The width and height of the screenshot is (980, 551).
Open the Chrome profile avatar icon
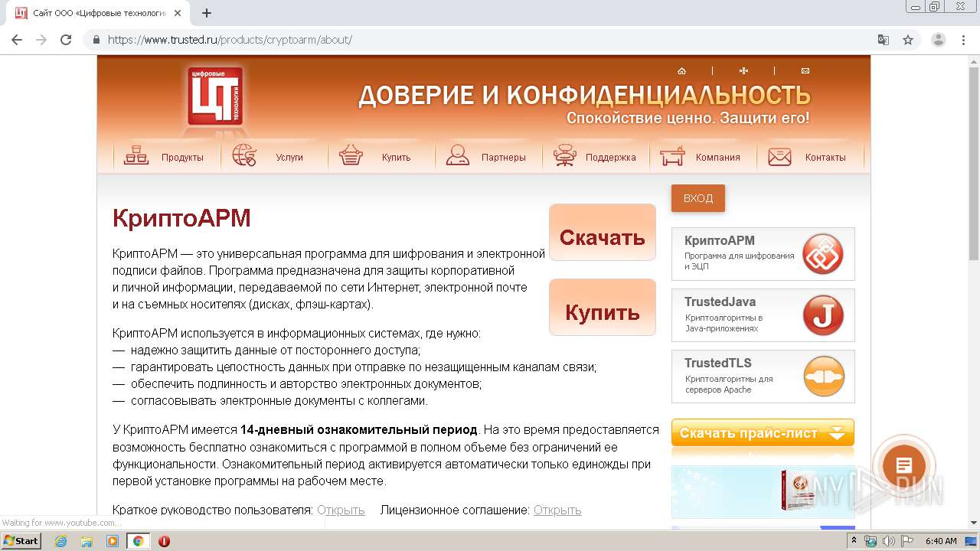coord(938,40)
